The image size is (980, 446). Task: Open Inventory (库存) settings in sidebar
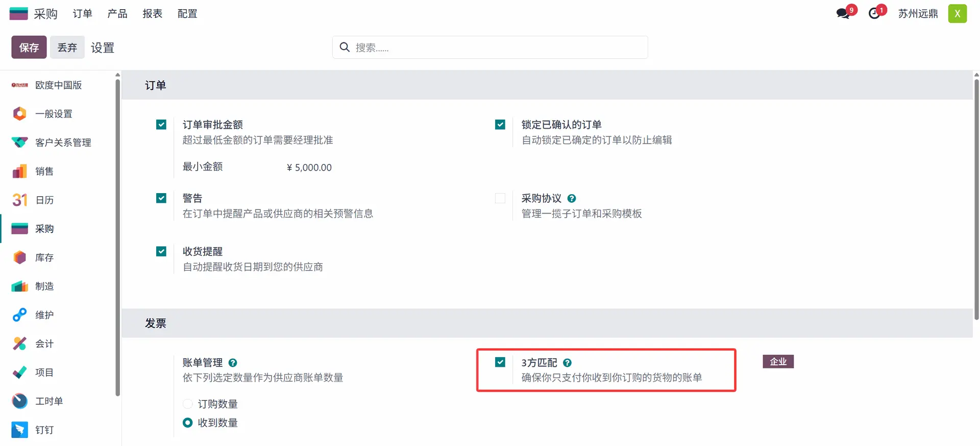44,257
